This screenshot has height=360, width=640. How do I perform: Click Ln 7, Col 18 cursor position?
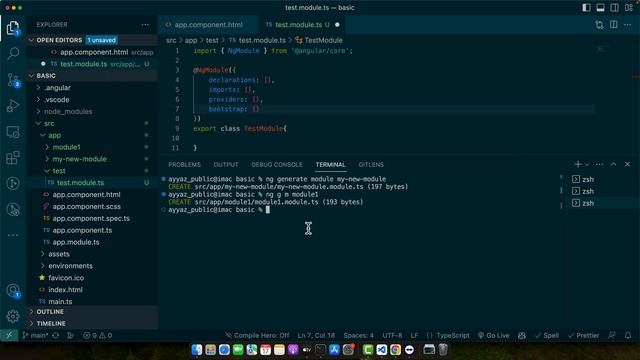tap(316, 336)
